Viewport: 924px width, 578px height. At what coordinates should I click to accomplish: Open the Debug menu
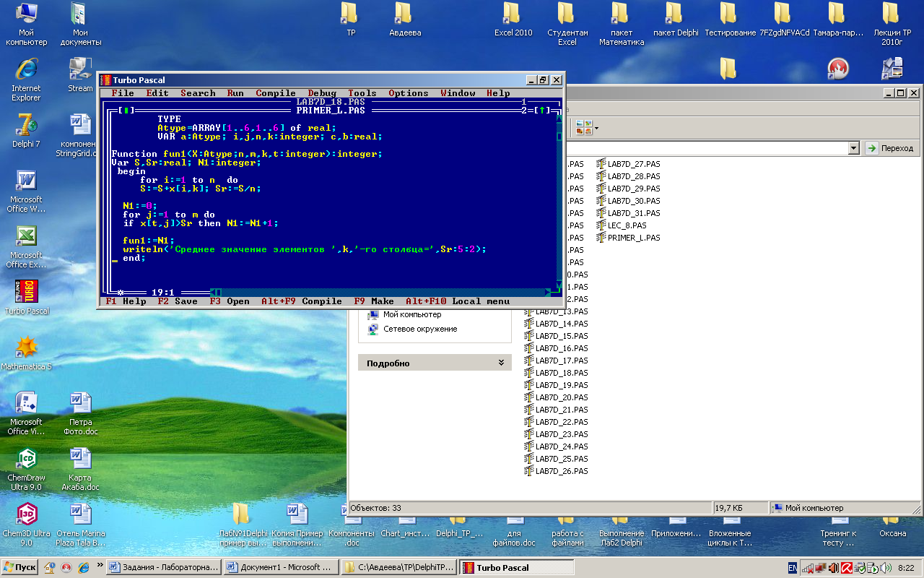[322, 93]
